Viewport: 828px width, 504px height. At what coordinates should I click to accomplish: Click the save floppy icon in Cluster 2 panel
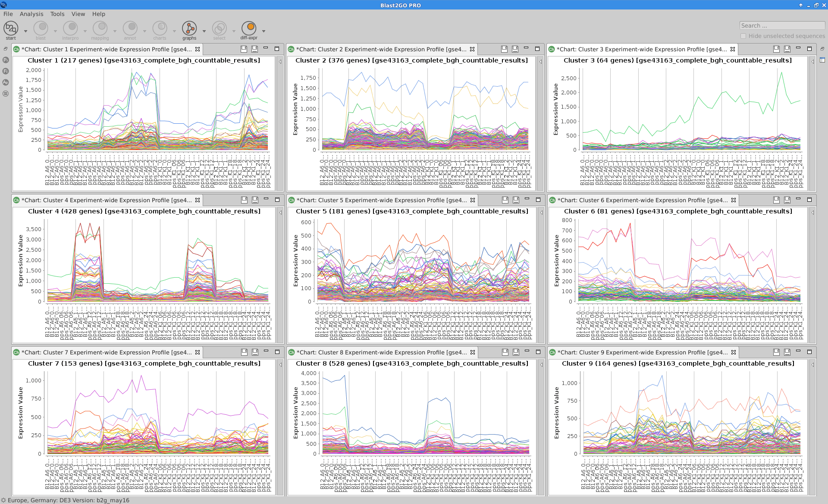(504, 49)
